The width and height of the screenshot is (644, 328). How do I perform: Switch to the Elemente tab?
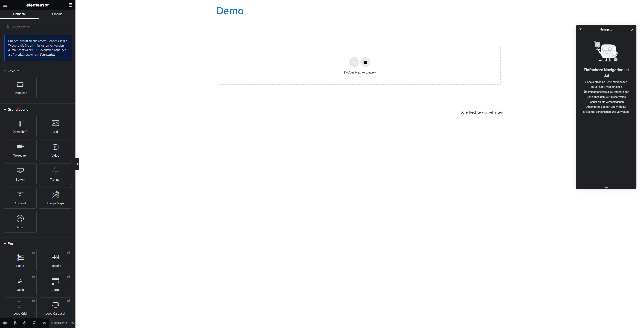click(19, 14)
